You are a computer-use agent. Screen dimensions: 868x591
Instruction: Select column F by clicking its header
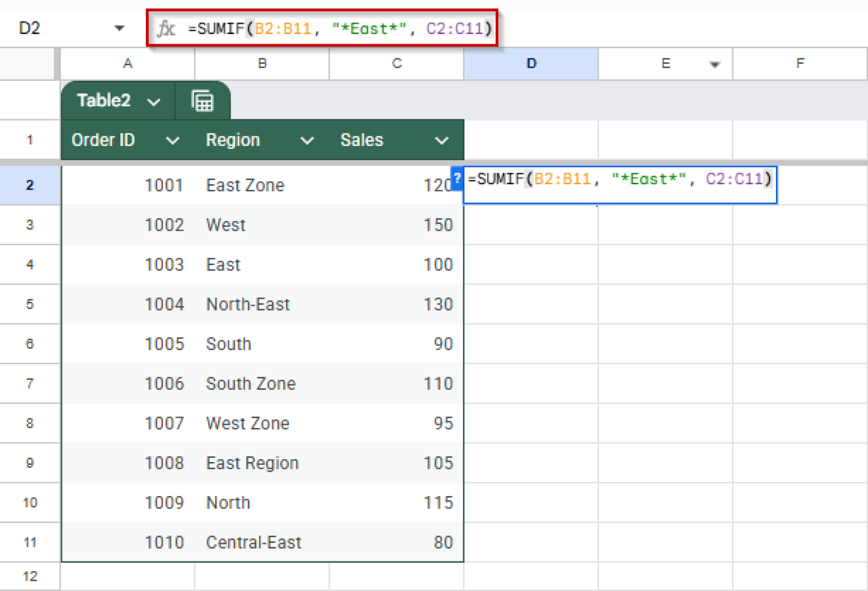pyautogui.click(x=800, y=63)
